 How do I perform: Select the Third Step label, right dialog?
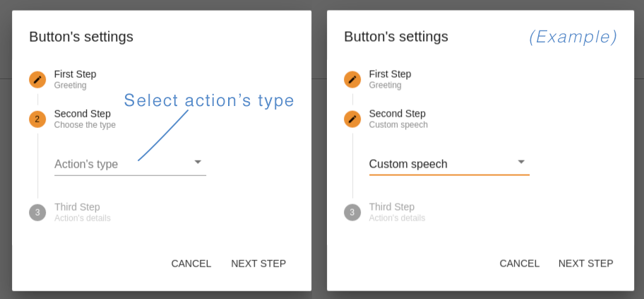click(392, 207)
